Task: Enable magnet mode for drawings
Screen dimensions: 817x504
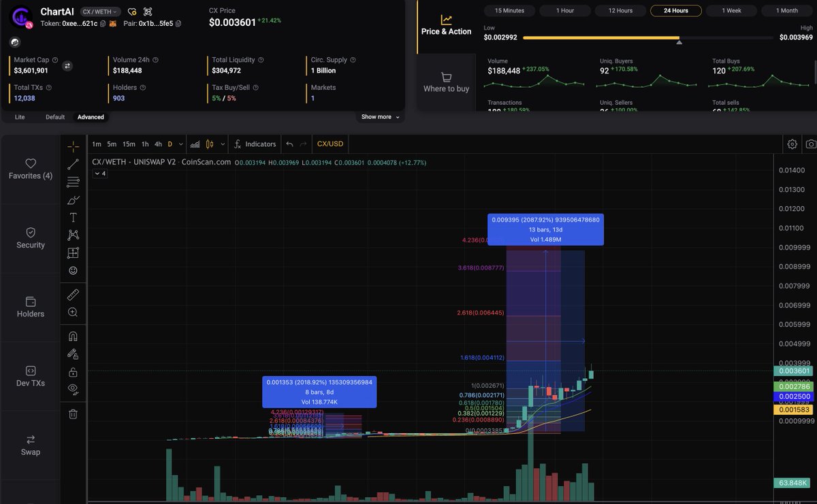Action: click(74, 335)
